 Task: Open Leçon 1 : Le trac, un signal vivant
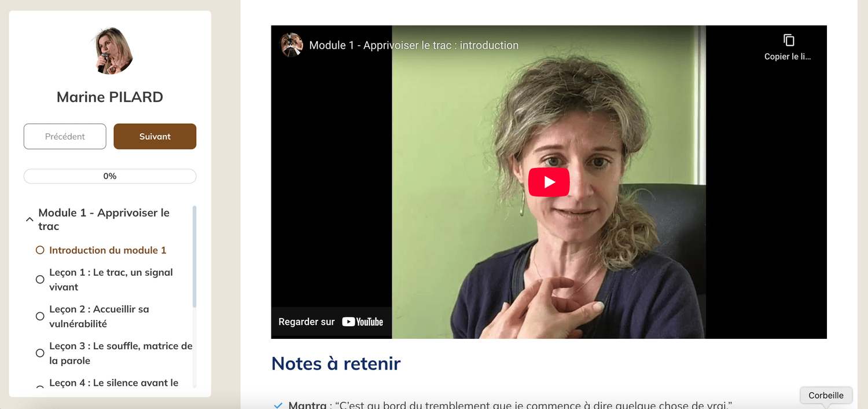tap(111, 279)
